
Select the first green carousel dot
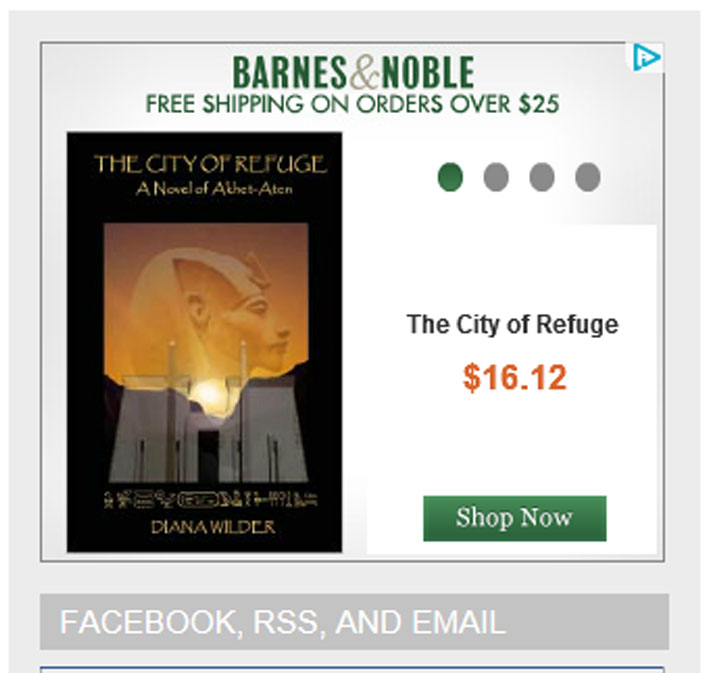[x=450, y=177]
